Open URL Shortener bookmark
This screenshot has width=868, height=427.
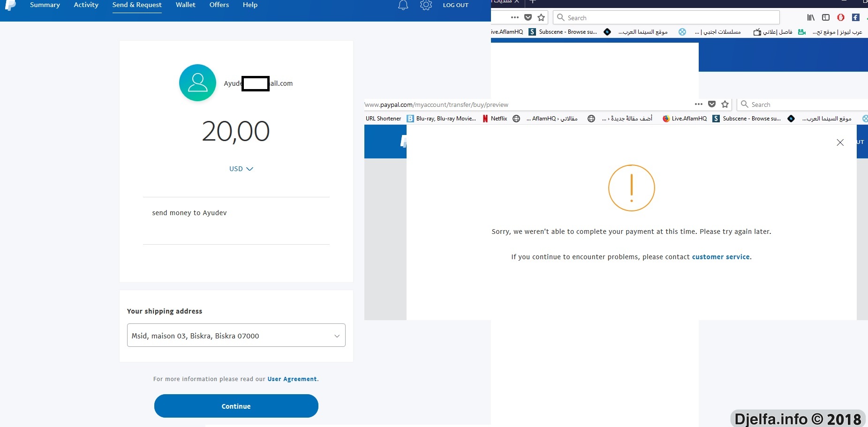(x=383, y=119)
